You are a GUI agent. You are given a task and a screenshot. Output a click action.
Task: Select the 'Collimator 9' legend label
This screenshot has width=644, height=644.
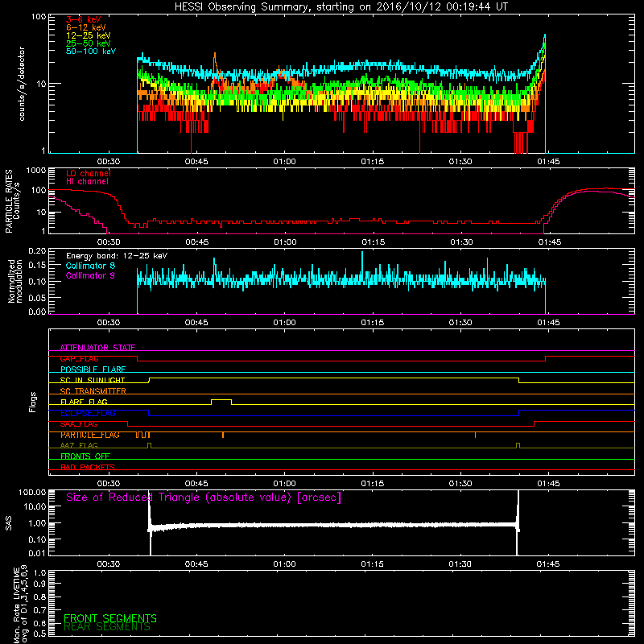[90, 275]
